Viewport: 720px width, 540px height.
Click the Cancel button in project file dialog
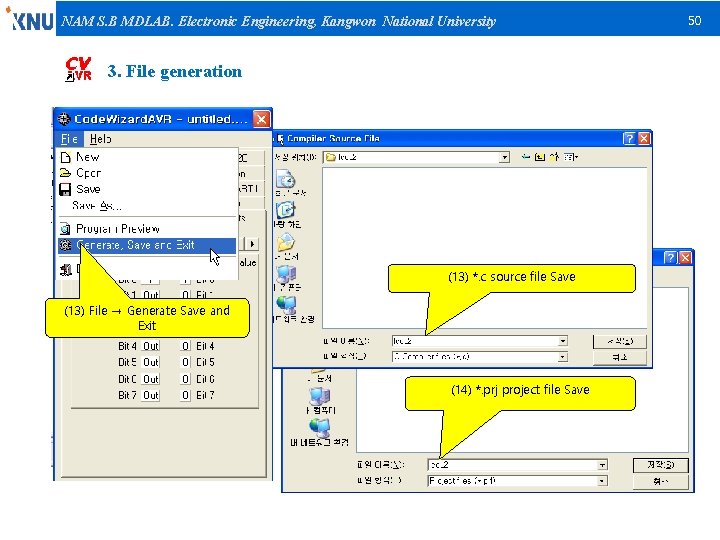pyautogui.click(x=661, y=481)
